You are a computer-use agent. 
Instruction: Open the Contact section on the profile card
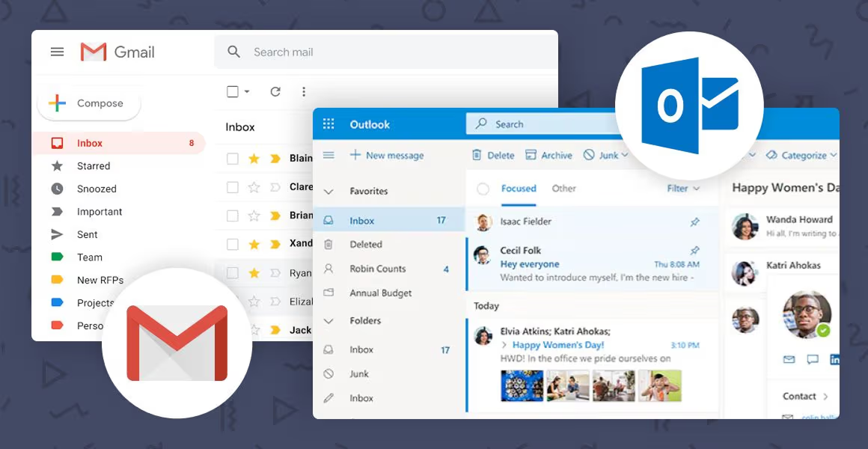pyautogui.click(x=801, y=396)
